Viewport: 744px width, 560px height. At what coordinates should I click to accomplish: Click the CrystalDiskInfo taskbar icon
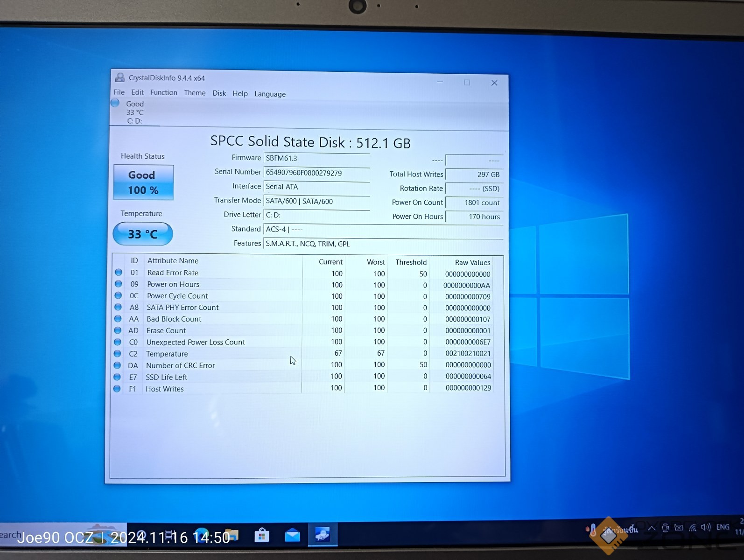(322, 534)
